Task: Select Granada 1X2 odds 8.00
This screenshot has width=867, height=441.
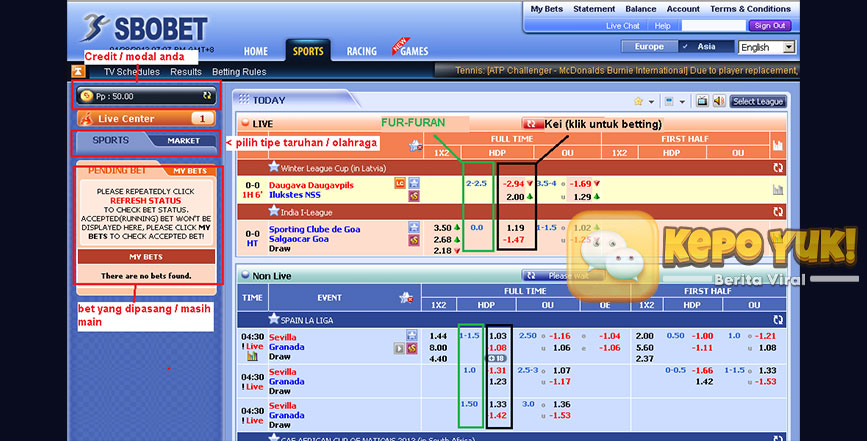Action: click(x=438, y=348)
